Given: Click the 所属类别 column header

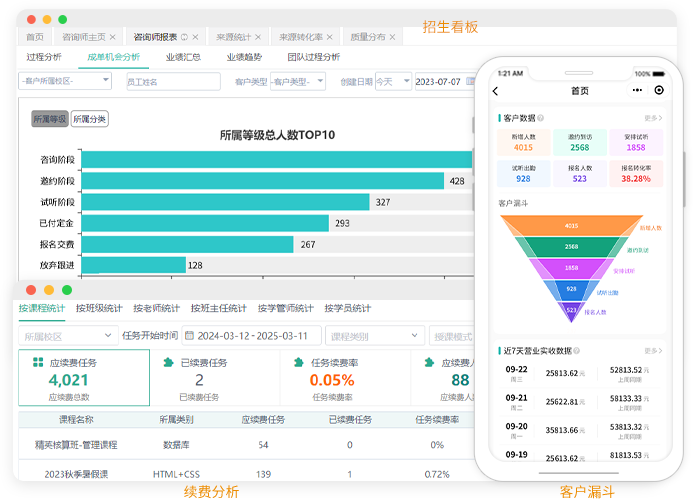Looking at the screenshot, I should [x=176, y=419].
